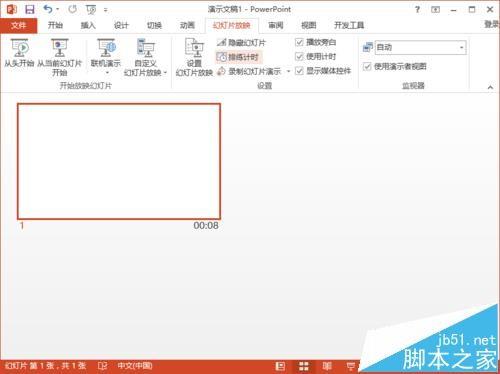Redo the last action
This screenshot has width=500, height=374.
[72, 9]
